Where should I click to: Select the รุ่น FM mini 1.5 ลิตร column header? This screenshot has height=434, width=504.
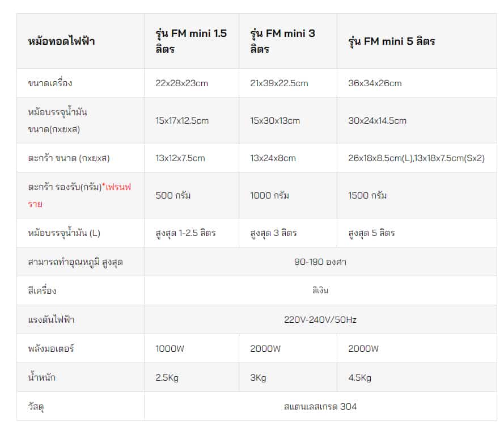tap(191, 41)
